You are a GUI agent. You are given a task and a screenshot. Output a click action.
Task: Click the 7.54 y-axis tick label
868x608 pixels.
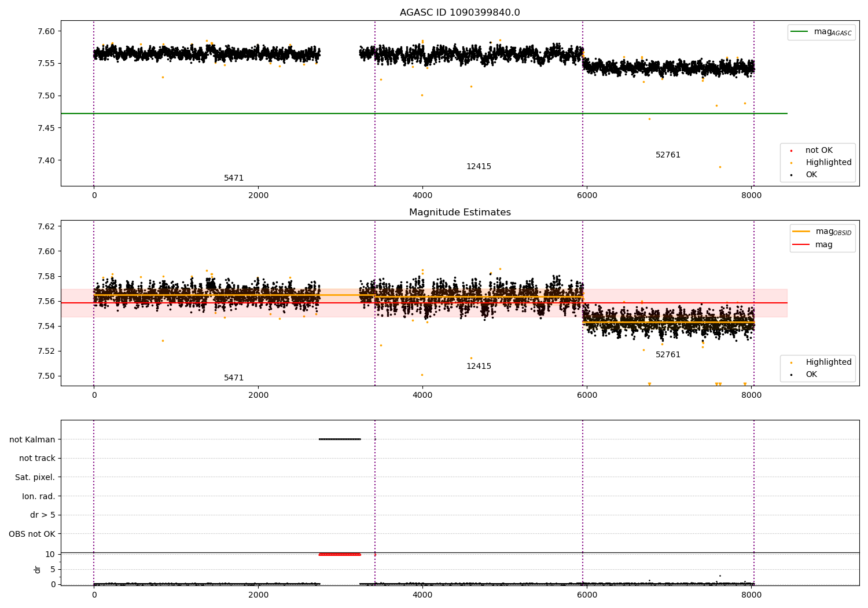click(x=45, y=326)
